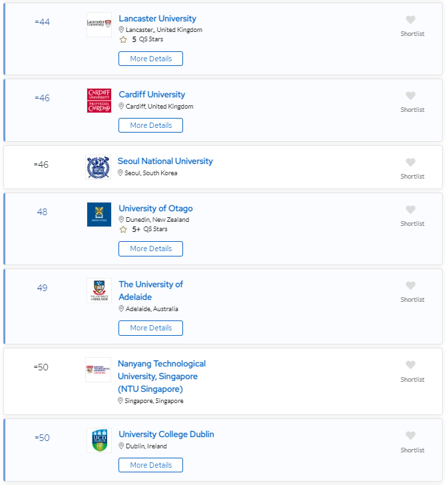The image size is (448, 485).
Task: Open the Seoul National University link
Action: [165, 161]
